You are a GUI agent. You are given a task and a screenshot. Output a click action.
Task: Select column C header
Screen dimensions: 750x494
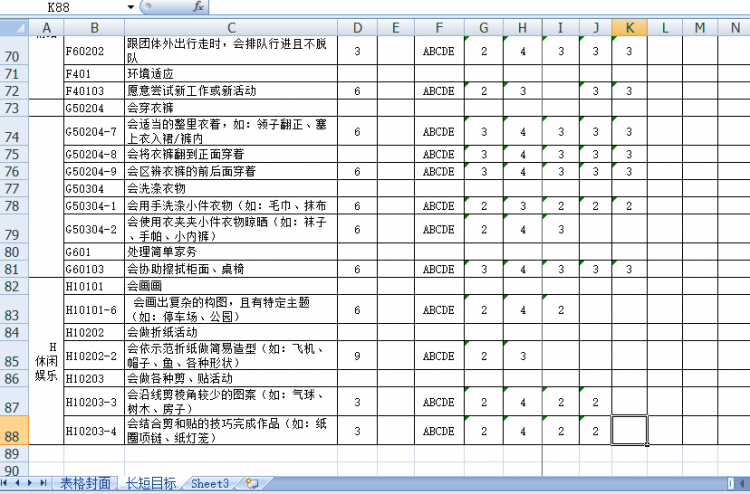tap(230, 26)
